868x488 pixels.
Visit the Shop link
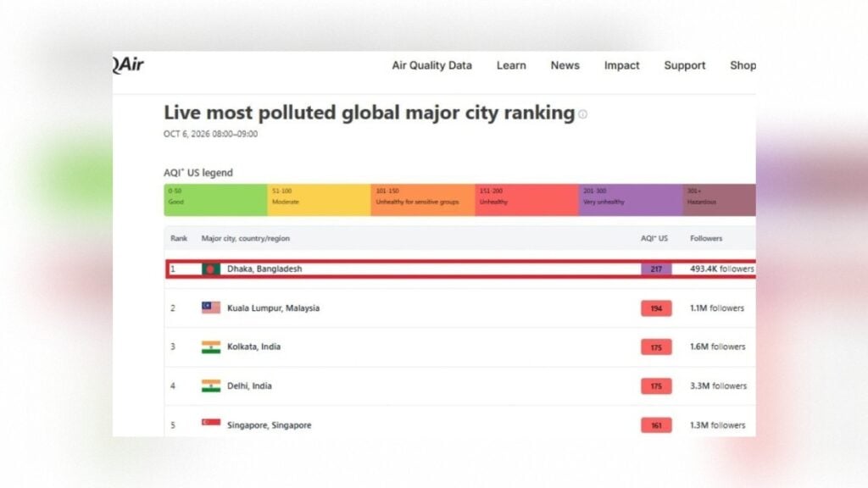coord(743,65)
